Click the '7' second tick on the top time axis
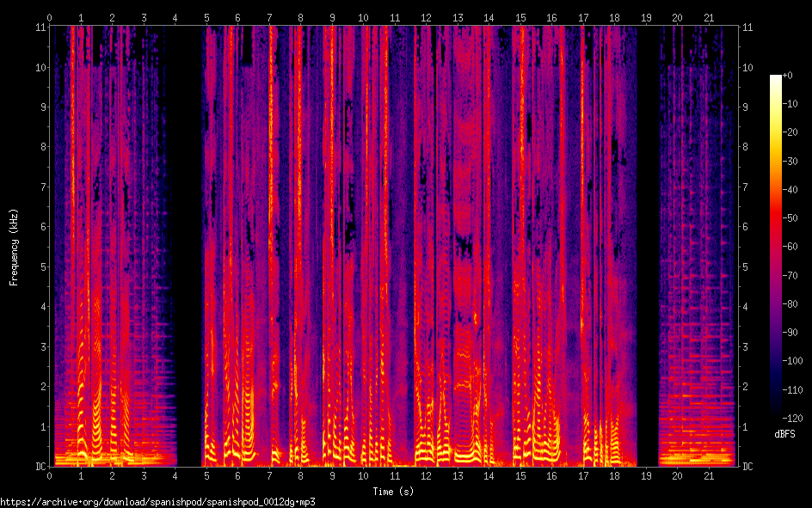The image size is (812, 508). pyautogui.click(x=269, y=17)
